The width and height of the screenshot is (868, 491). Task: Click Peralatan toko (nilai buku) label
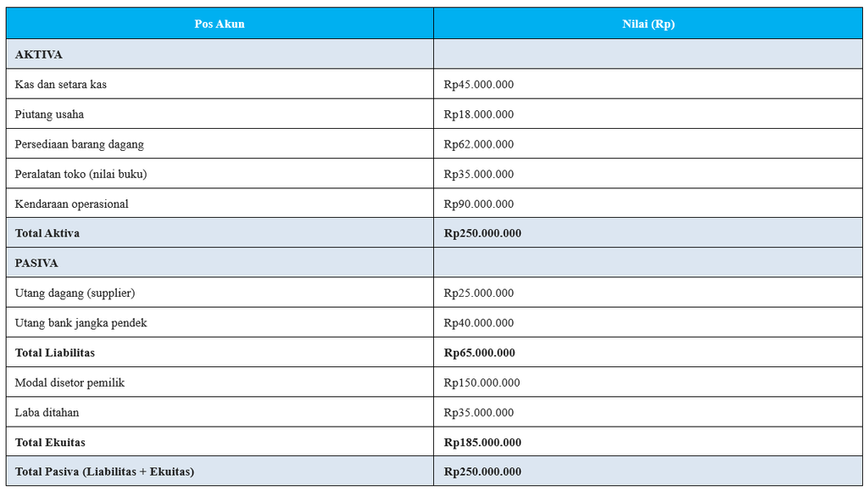click(81, 175)
